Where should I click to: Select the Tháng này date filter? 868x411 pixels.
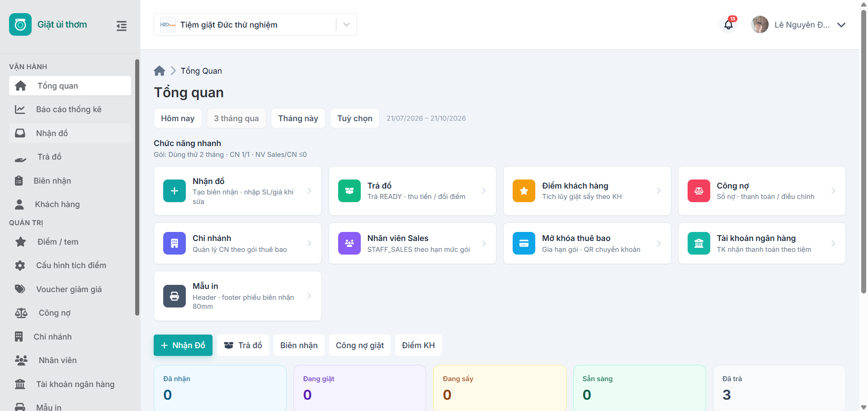tap(298, 118)
